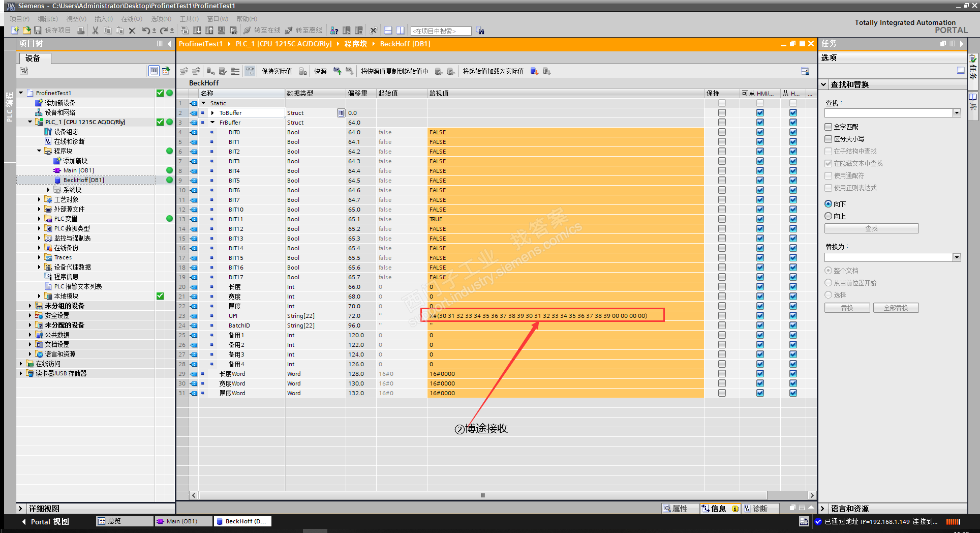
Task: Click the DB editor view settings icon
Action: pyautogui.click(x=805, y=71)
